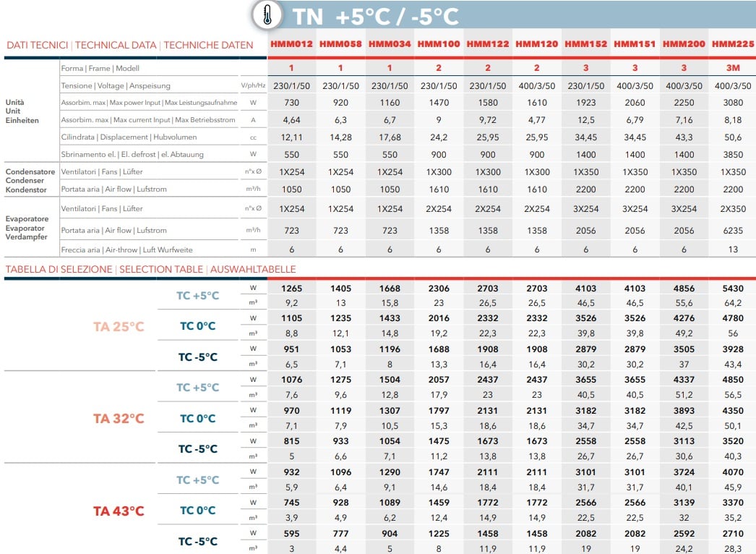The width and height of the screenshot is (756, 554).
Task: Click the air-throw value 13
Action: (733, 250)
